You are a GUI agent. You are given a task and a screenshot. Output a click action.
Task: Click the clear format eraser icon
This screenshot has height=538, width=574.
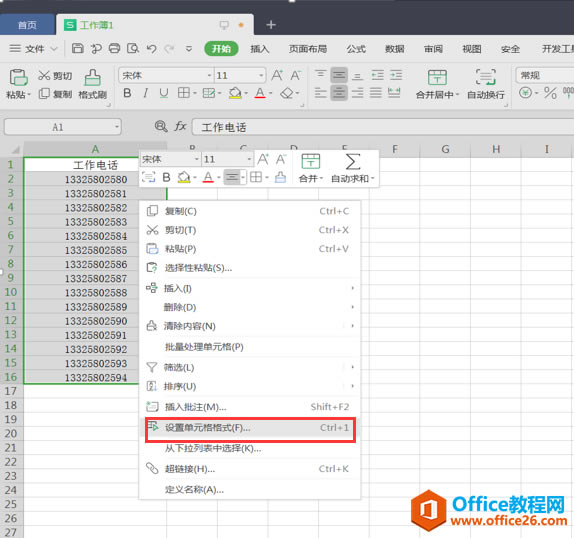[x=287, y=93]
